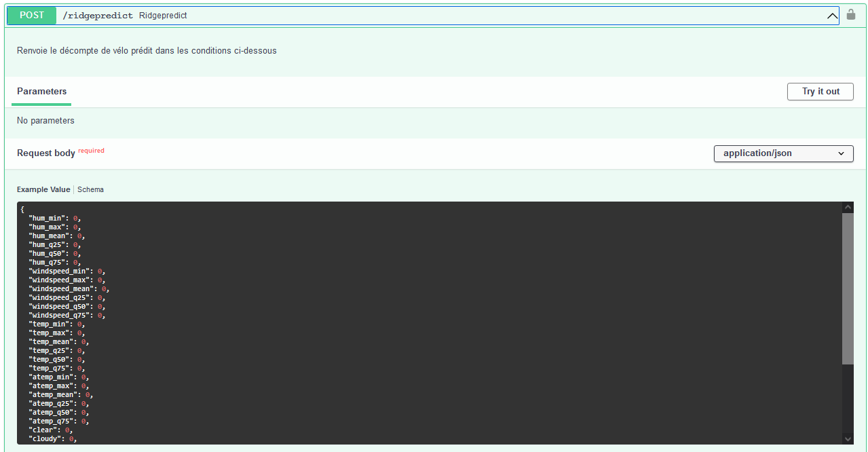Screen dimensions: 868x452
Task: Click the "hum_q75" key text
Action: coord(47,263)
